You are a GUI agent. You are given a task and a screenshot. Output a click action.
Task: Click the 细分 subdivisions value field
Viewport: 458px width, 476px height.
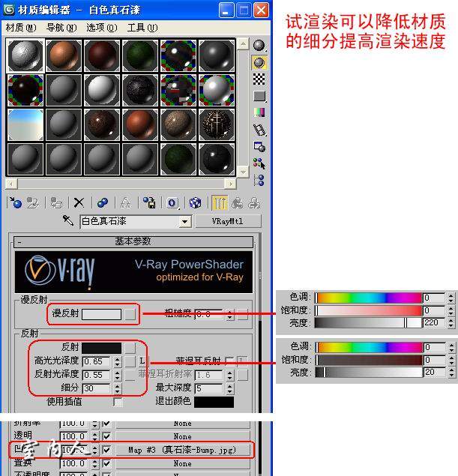tap(97, 388)
